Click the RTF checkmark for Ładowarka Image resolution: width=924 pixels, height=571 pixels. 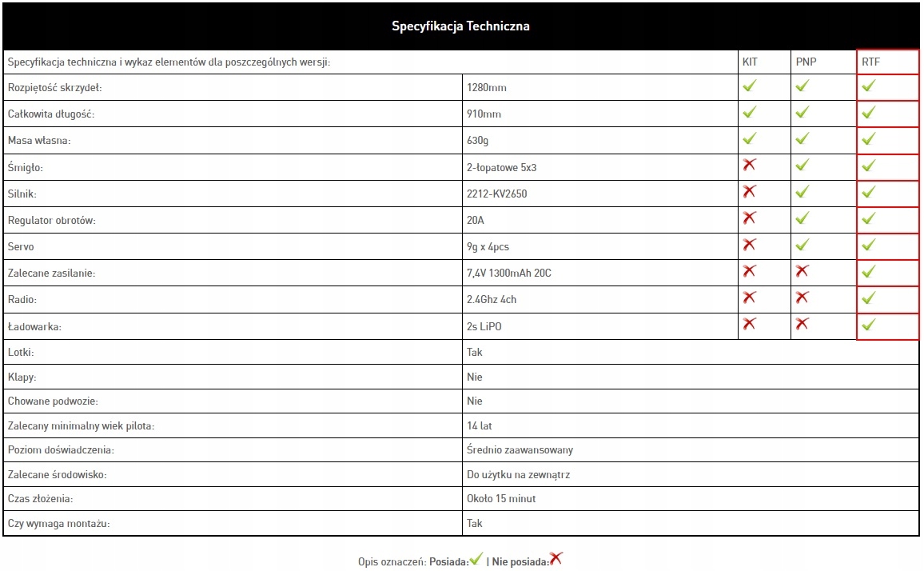869,325
